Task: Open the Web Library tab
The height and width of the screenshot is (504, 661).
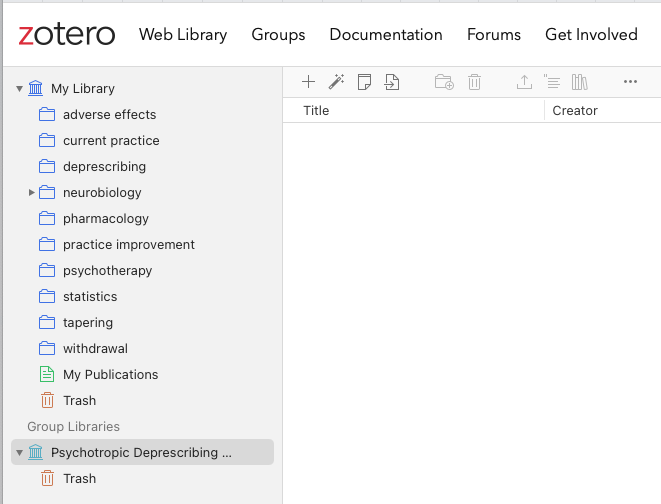Action: click(x=183, y=35)
